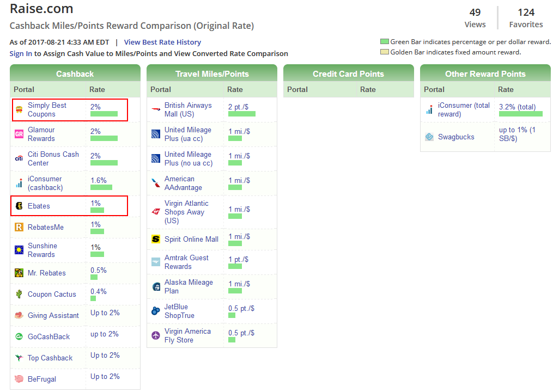Open the RebatesMe portal link
Screen dimensions: 559x392
46,228
